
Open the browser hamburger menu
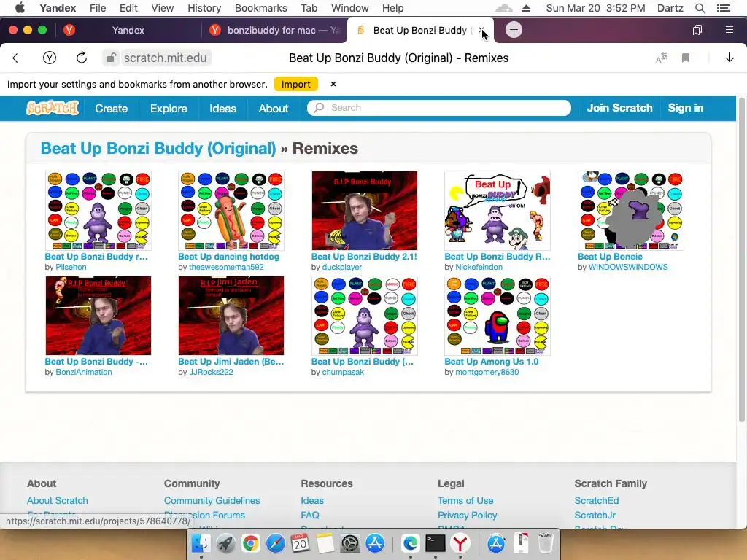pos(729,30)
